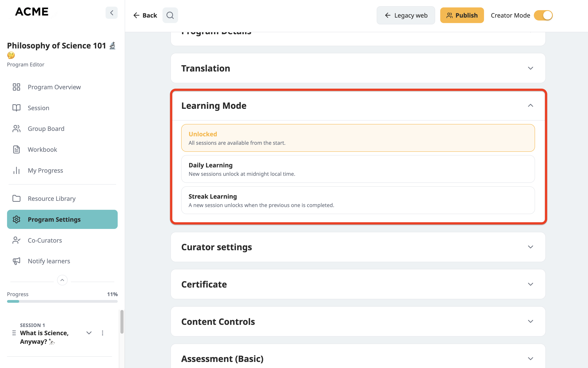
Task: Select the Streak Learning mode option
Action: coord(358,200)
